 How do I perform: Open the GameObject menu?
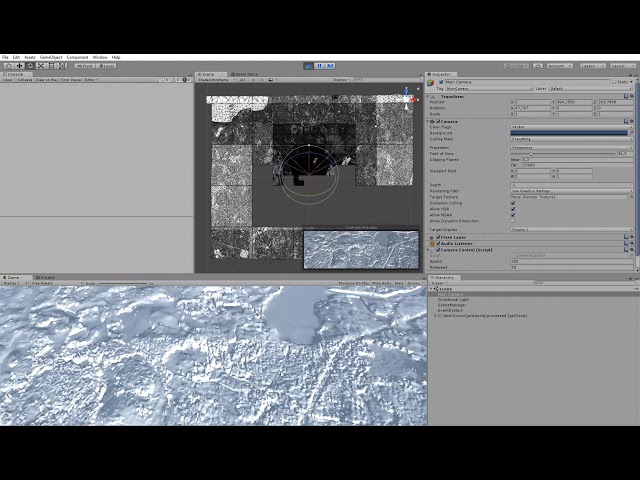[x=51, y=58]
